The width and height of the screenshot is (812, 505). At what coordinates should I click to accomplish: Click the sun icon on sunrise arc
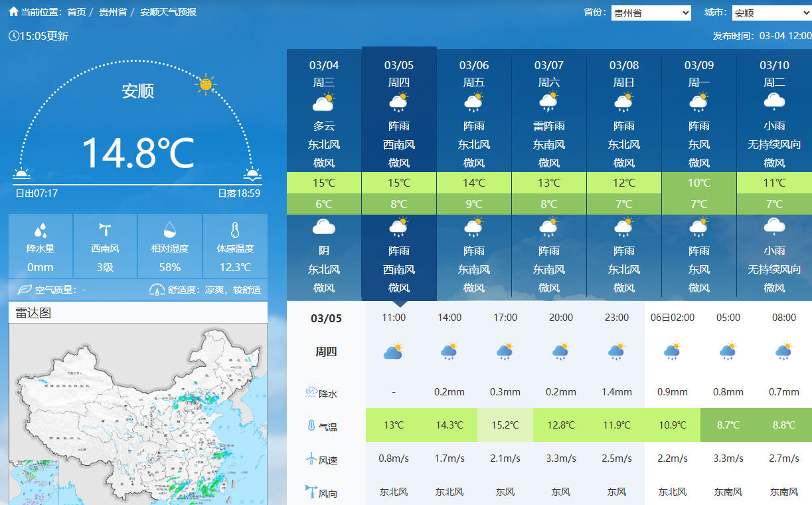tap(206, 84)
